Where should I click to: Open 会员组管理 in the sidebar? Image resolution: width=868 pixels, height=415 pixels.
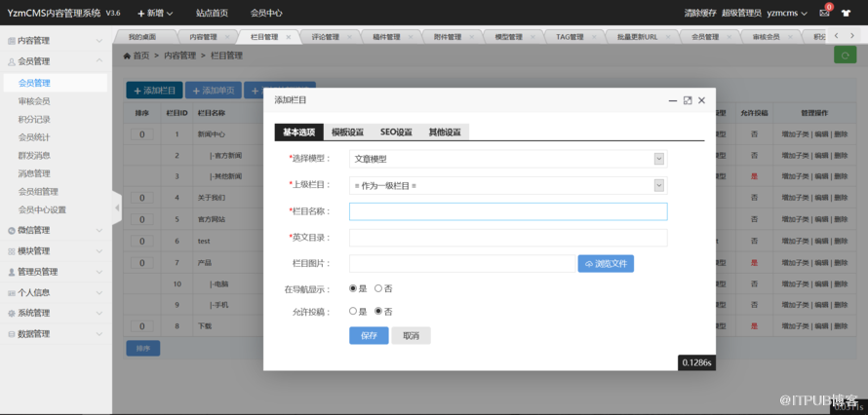click(x=38, y=192)
